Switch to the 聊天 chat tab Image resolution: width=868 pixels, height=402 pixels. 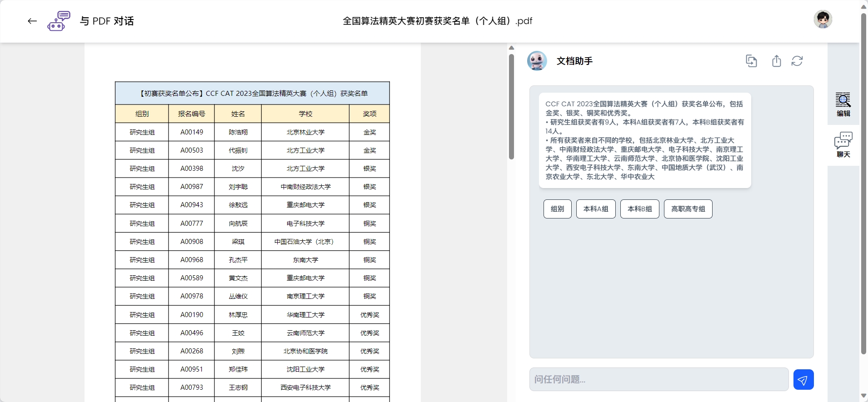[843, 145]
